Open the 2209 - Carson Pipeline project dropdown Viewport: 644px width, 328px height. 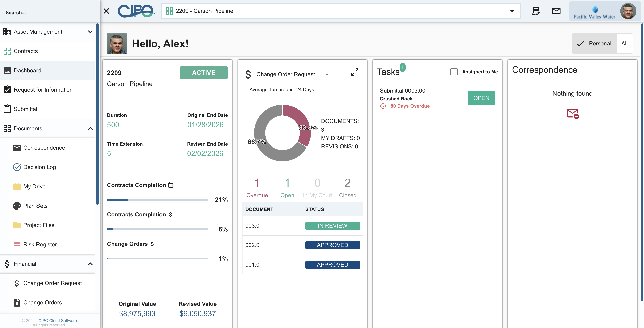click(x=512, y=11)
